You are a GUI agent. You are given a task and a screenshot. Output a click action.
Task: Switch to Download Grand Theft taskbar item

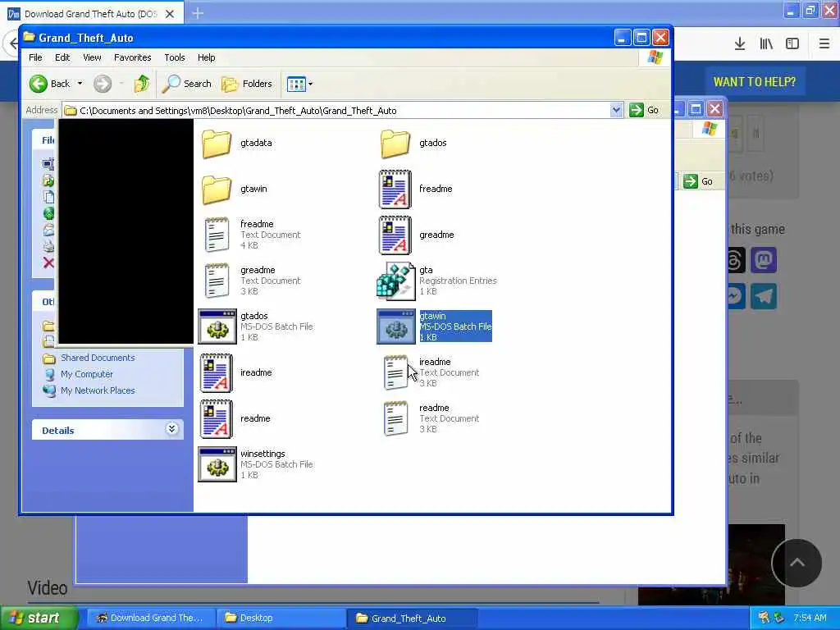point(149,619)
